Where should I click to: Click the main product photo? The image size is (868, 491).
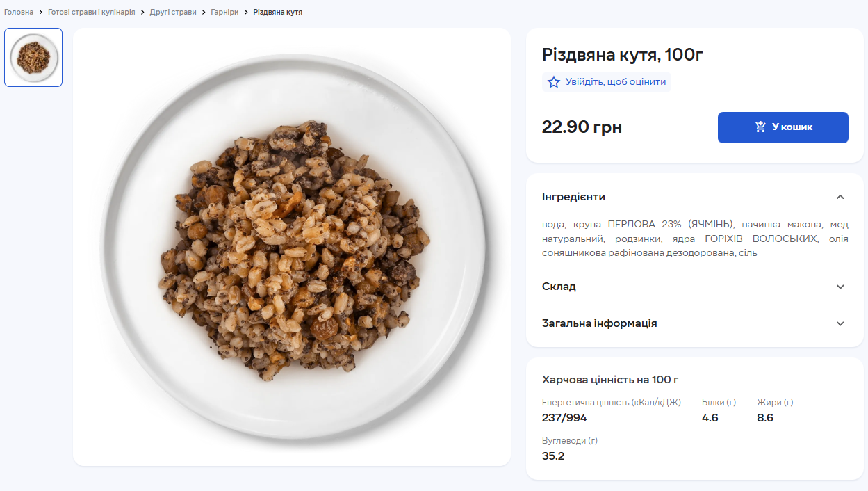tap(290, 243)
